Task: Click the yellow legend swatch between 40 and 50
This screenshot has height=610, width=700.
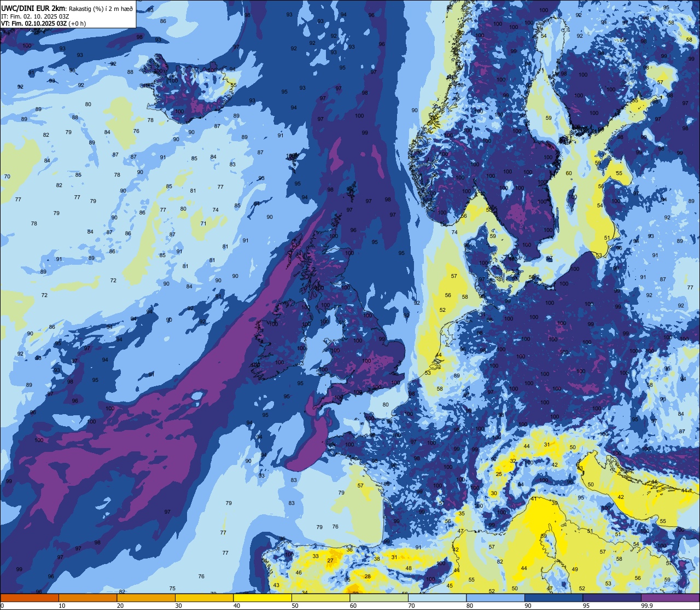Action: 262,597
